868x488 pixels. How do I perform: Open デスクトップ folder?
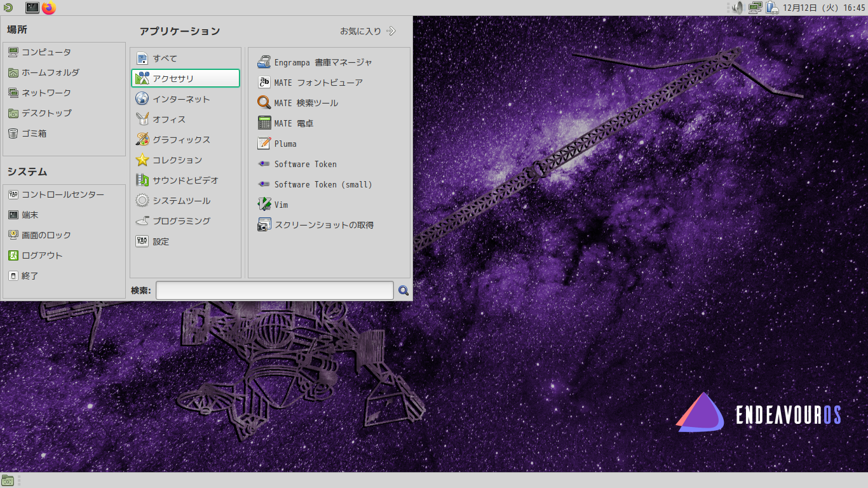tap(64, 113)
